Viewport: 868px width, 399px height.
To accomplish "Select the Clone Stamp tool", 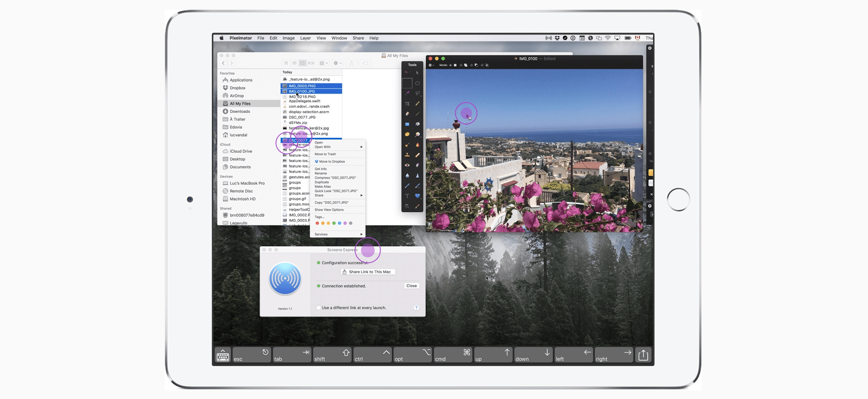I will coord(407,155).
